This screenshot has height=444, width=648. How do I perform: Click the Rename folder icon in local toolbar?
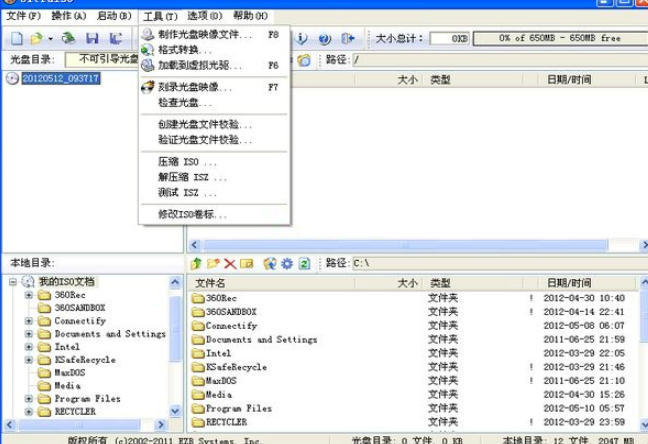pos(246,263)
